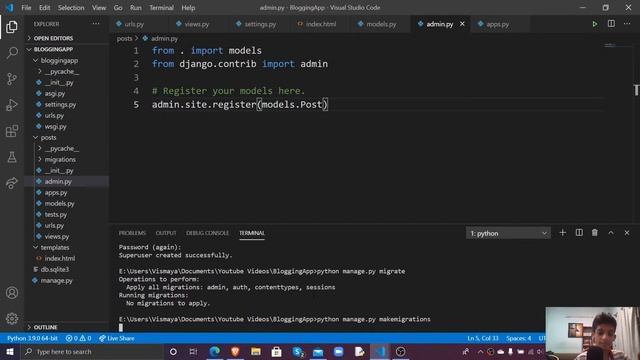Collapse the templates folder
The height and width of the screenshot is (360, 640).
(55, 247)
